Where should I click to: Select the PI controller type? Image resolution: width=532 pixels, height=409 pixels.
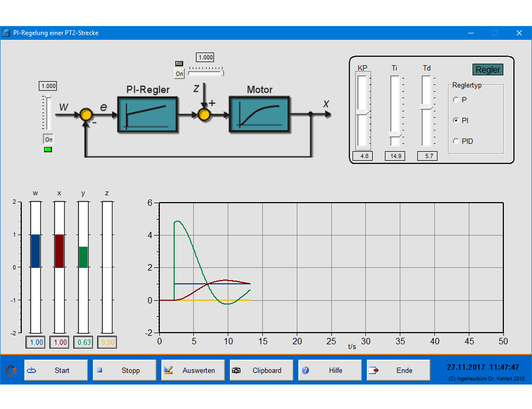[456, 120]
